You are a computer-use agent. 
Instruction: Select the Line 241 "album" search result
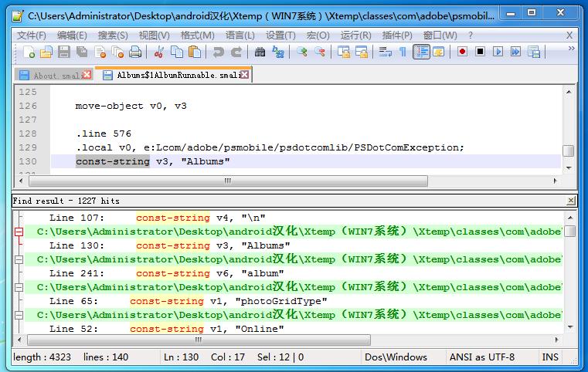(294, 273)
